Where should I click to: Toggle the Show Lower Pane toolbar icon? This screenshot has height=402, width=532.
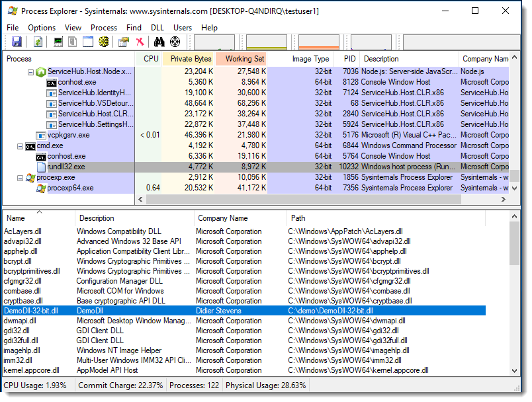88,42
